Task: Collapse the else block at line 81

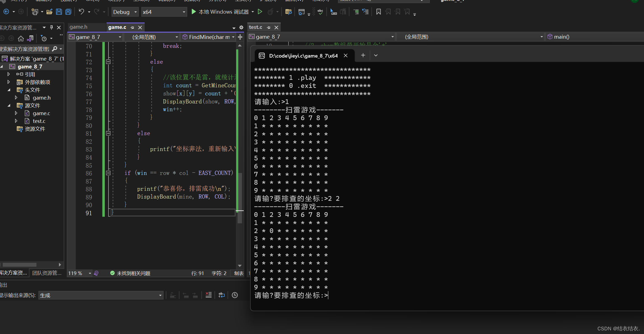Action: click(108, 133)
